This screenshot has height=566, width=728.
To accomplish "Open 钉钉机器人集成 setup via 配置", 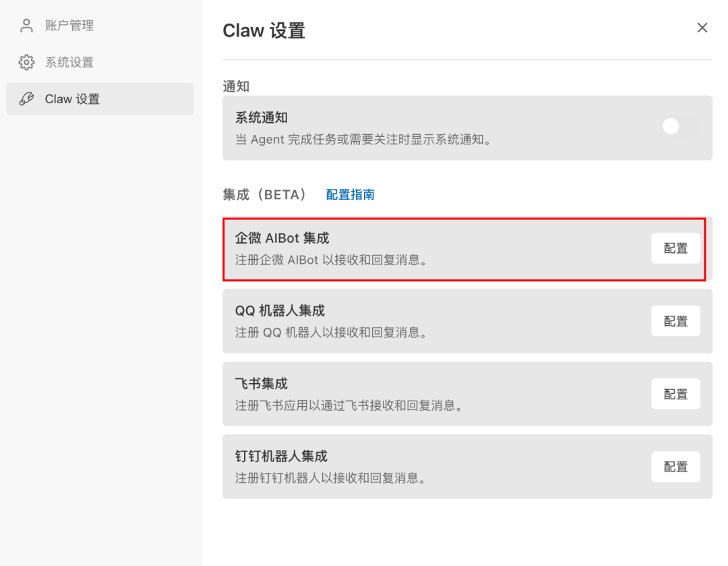I will coord(675,466).
